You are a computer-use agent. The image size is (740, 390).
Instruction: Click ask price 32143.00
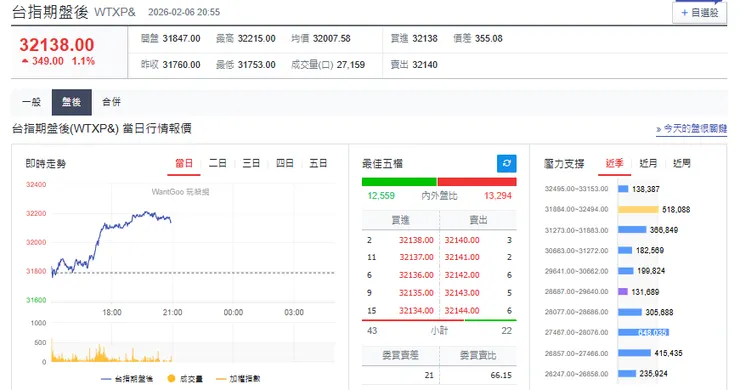click(x=462, y=293)
